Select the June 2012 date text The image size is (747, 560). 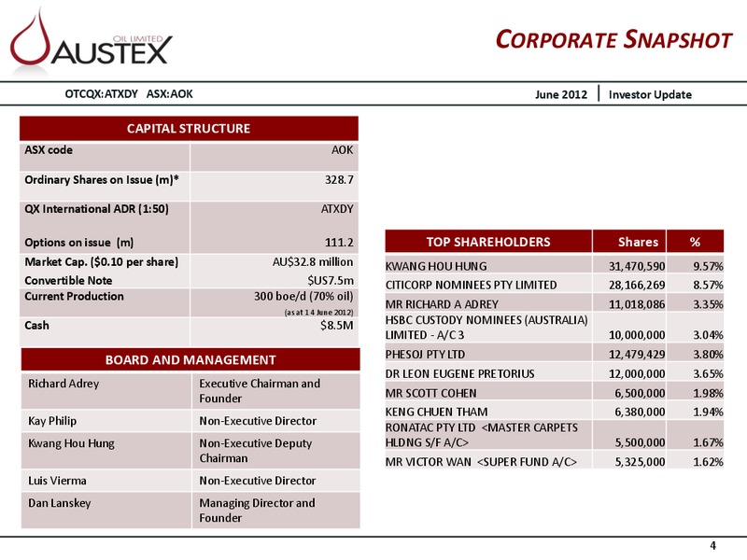[561, 94]
